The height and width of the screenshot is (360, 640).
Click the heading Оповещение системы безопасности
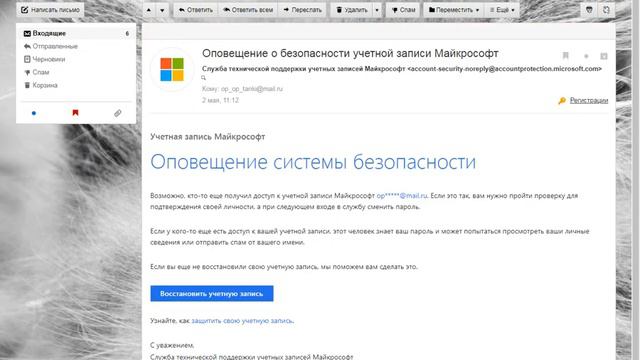point(313,162)
